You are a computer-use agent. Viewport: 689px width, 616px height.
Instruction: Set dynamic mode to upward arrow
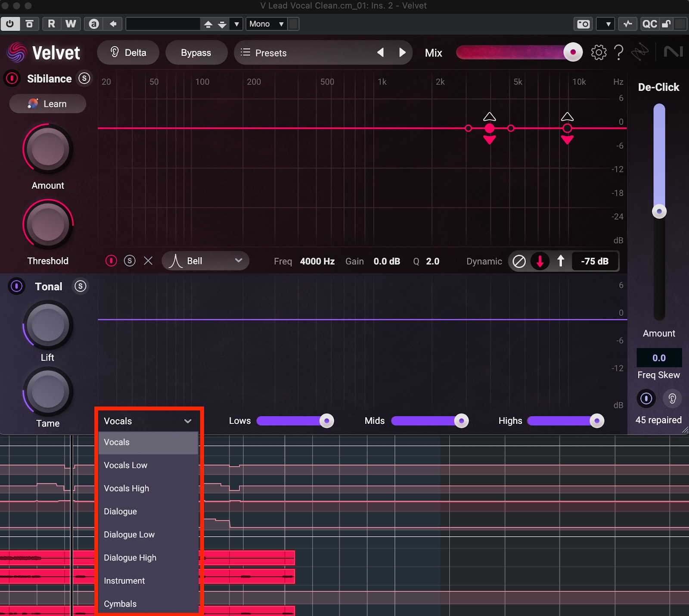(x=561, y=261)
